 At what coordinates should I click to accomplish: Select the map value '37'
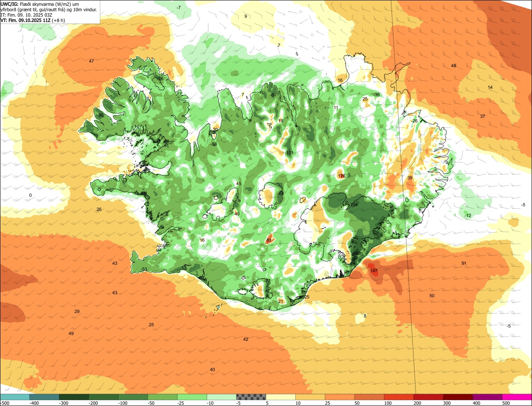[483, 116]
